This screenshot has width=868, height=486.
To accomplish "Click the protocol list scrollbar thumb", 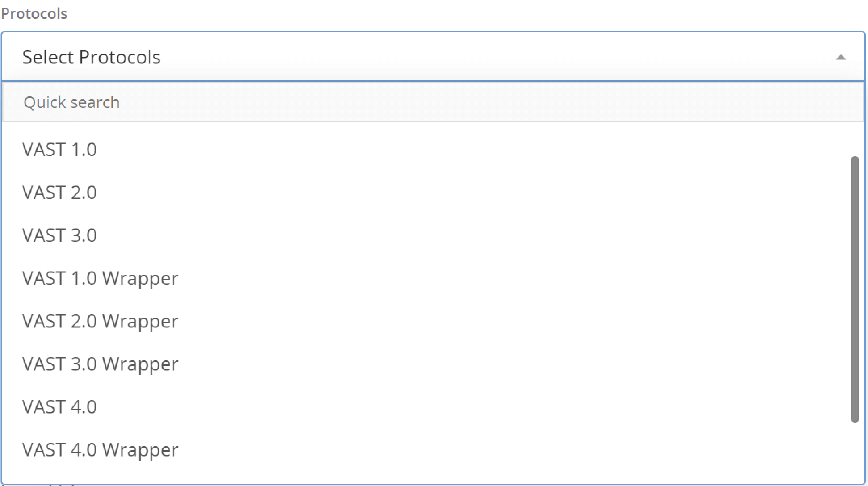I will click(855, 289).
